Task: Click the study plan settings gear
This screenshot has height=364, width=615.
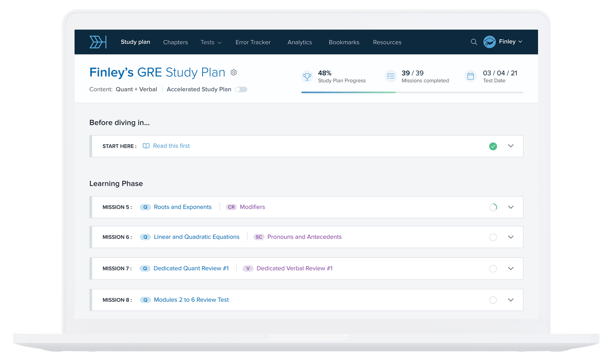Action: [234, 72]
